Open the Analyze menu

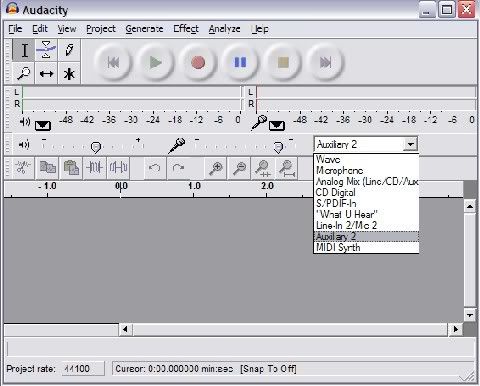[x=224, y=29]
